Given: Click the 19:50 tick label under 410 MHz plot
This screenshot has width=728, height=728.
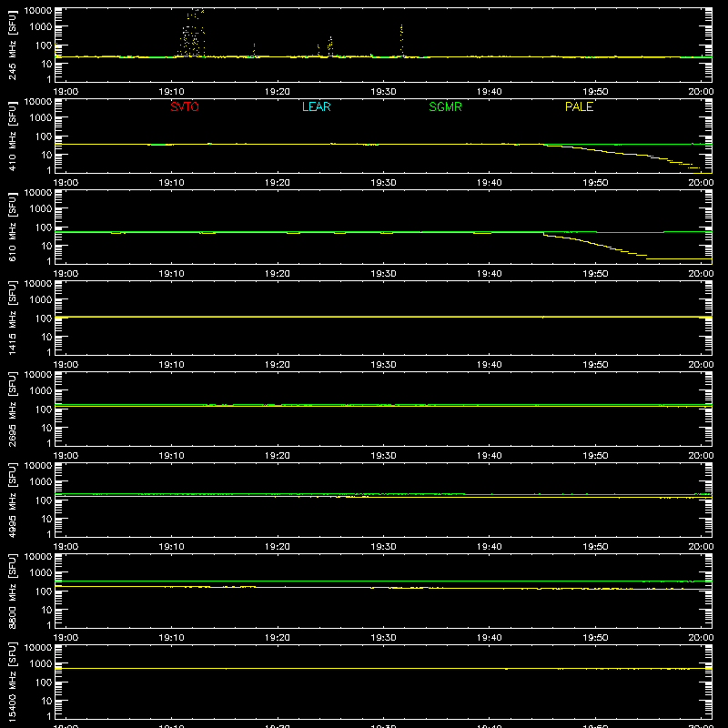Looking at the screenshot, I should pos(595,183).
